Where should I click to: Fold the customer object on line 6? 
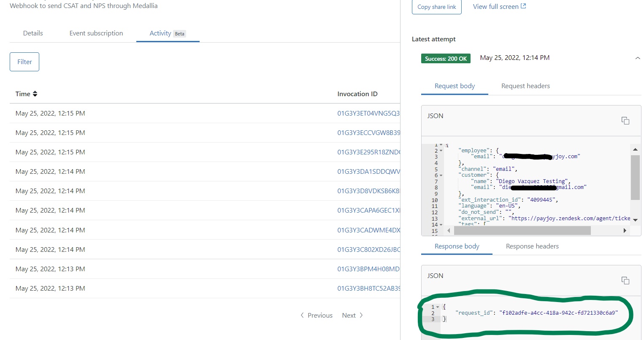tap(441, 175)
